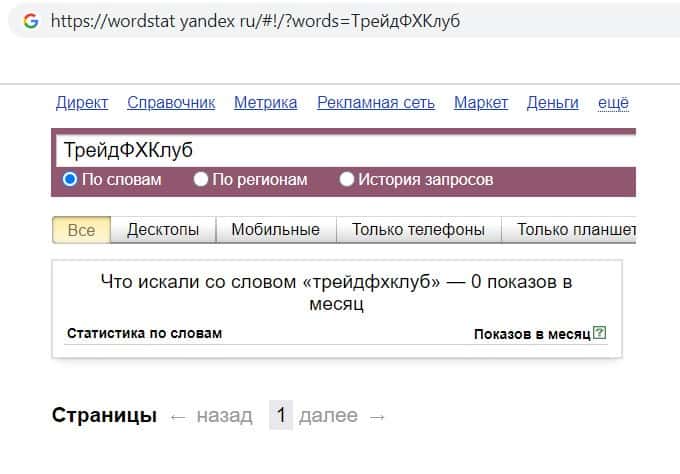The height and width of the screenshot is (474, 680).
Task: Select the "По регионам" radio button
Action: point(201,180)
